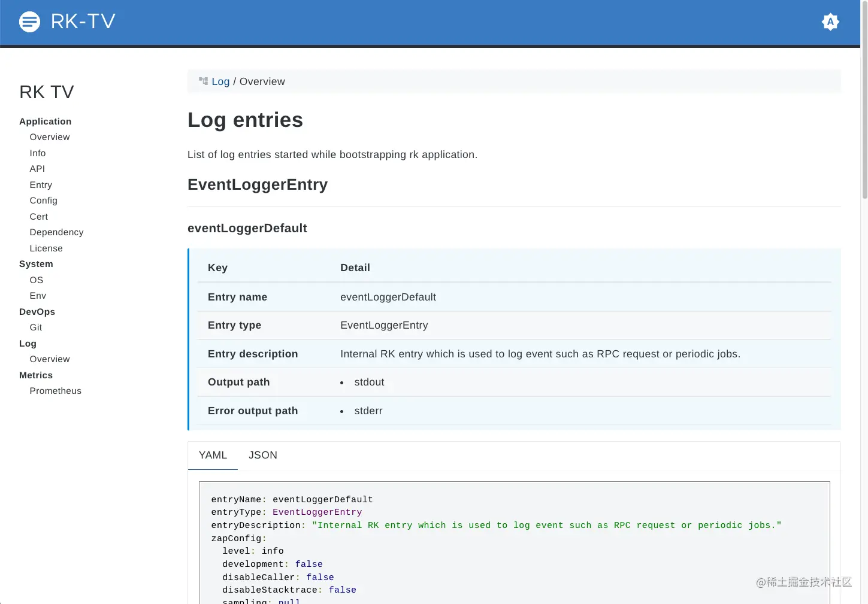
Task: Click the 'zapConfig:' YAML line
Action: click(x=238, y=538)
